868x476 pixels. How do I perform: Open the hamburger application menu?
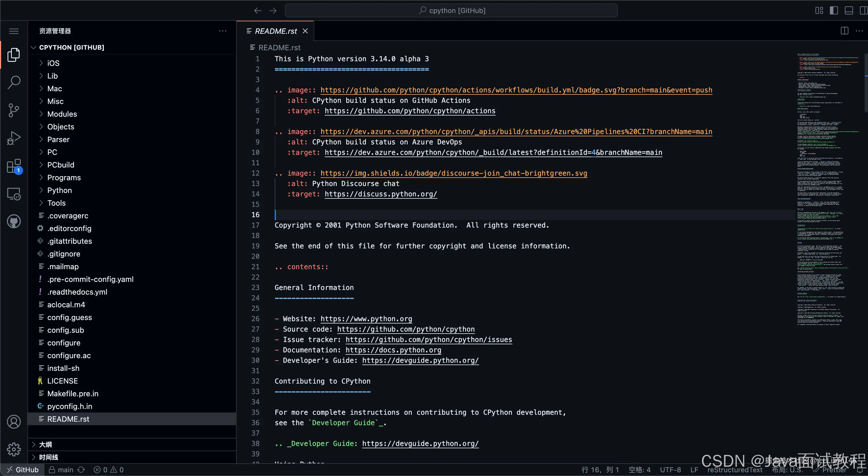(14, 31)
